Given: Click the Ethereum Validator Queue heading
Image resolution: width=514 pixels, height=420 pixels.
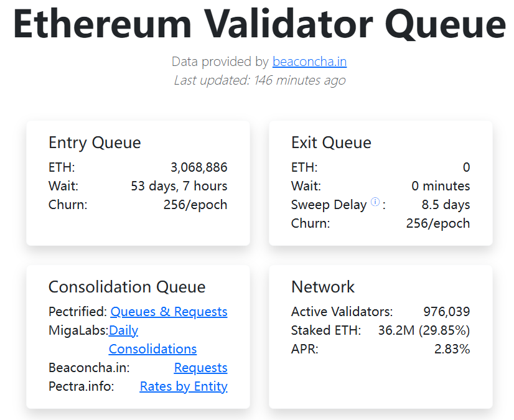Looking at the screenshot, I should 259,24.
